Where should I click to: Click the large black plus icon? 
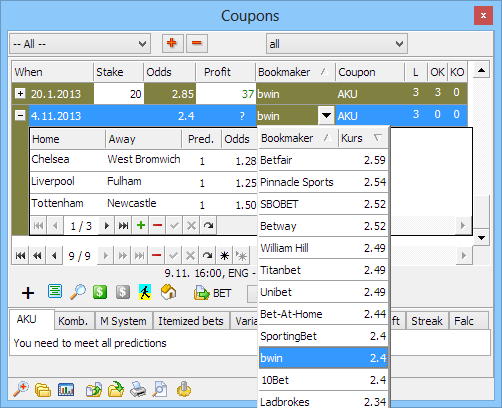click(x=28, y=293)
